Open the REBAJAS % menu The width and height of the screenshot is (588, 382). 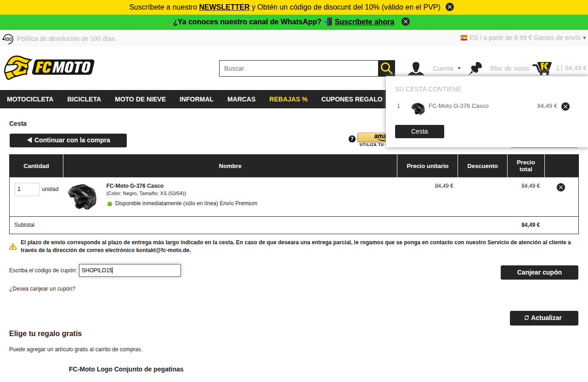coord(288,99)
